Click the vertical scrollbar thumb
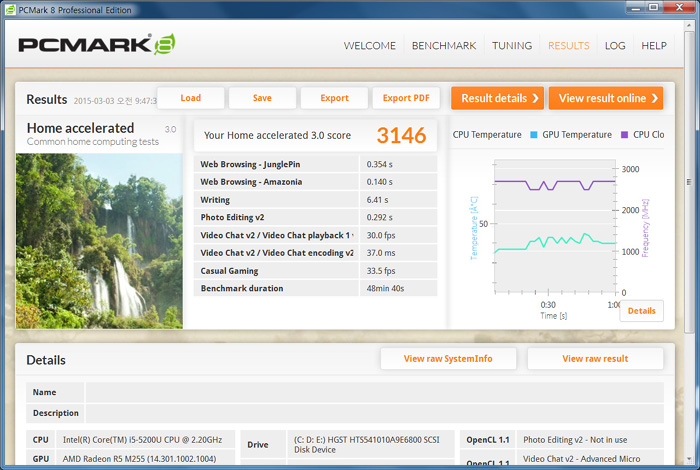 (689, 182)
